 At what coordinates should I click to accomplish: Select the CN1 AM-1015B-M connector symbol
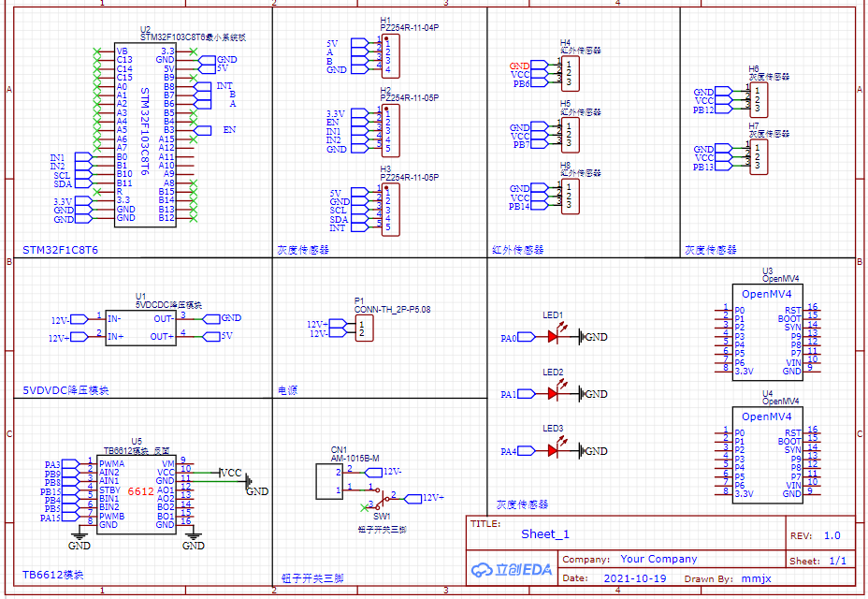[x=329, y=481]
